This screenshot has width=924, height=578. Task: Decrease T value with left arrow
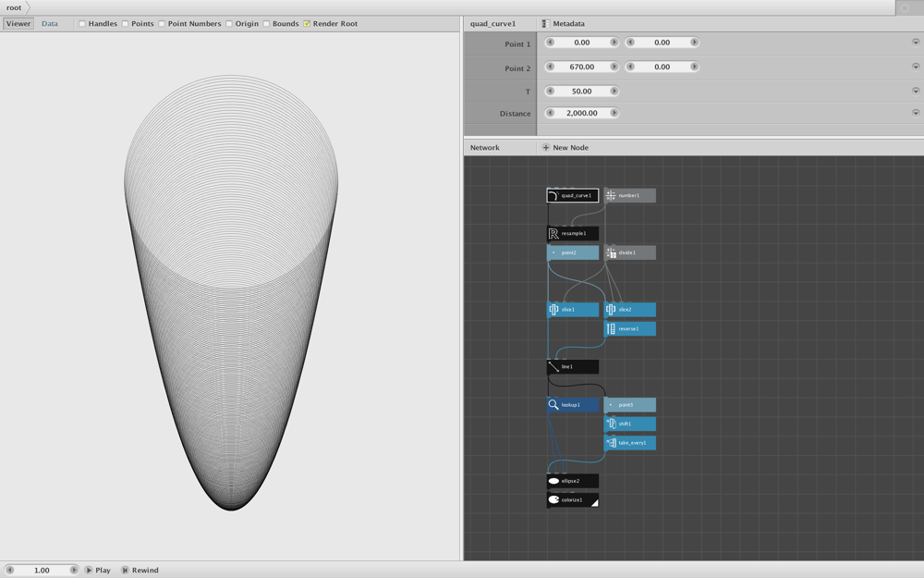point(550,91)
